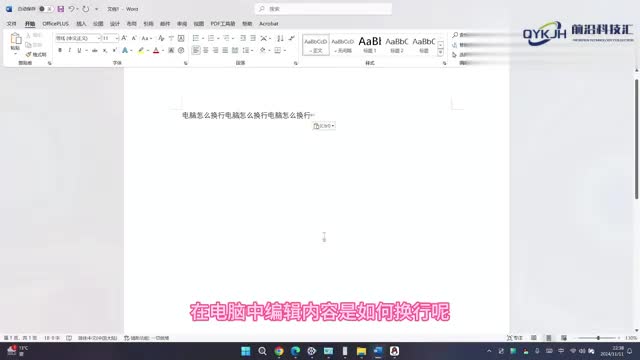Open the Paste Options popup in document
640x360 pixels.
tap(324, 126)
